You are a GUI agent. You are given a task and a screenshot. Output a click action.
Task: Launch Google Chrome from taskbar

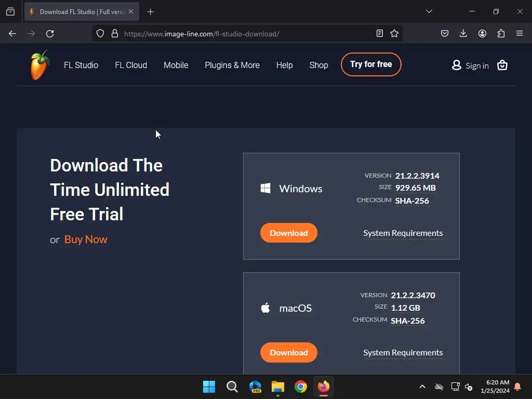coord(301,387)
